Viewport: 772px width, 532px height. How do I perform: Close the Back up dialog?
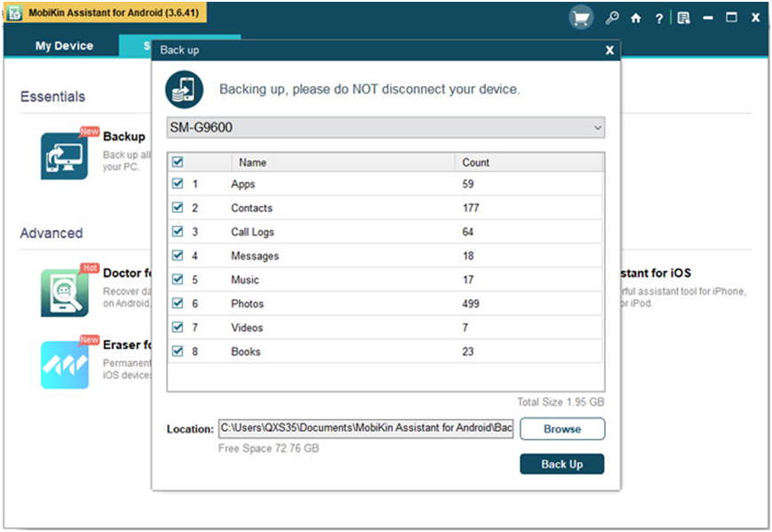pos(609,51)
